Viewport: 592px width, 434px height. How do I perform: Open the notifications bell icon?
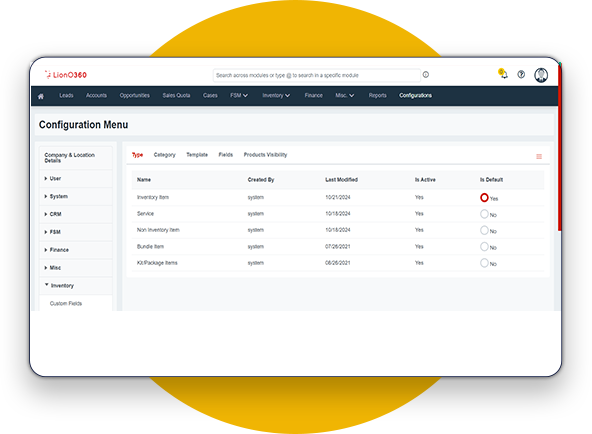point(503,74)
